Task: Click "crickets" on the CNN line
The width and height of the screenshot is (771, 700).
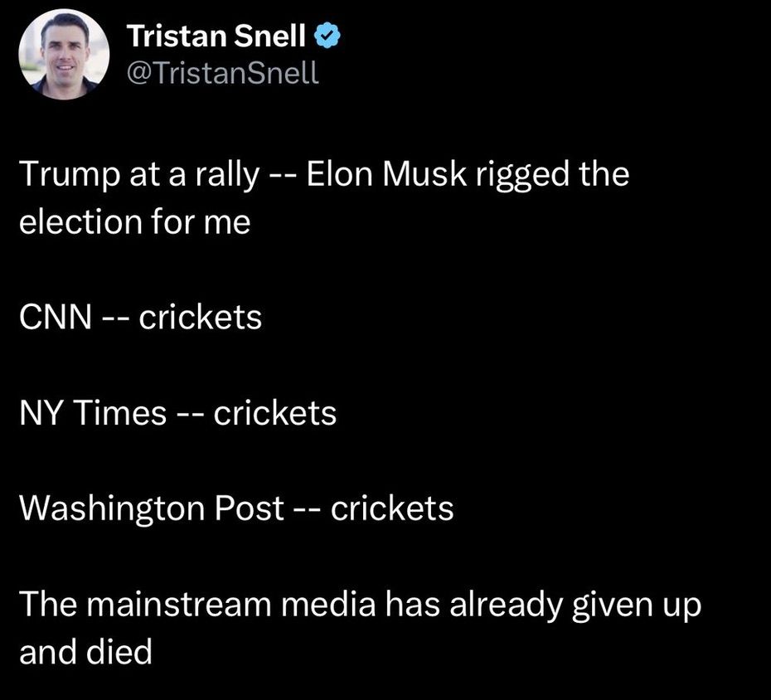Action: click(x=201, y=317)
